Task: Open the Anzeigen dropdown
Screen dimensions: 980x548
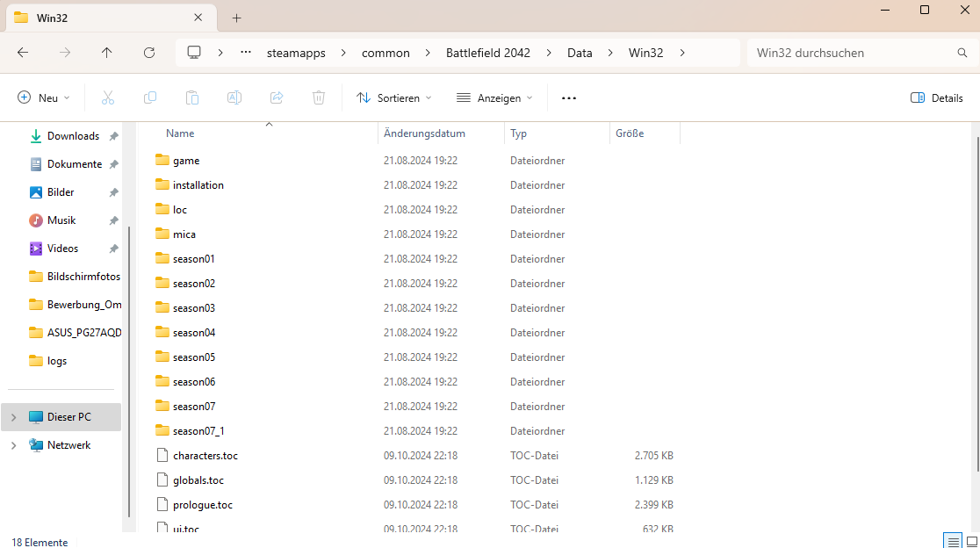Action: (x=494, y=98)
